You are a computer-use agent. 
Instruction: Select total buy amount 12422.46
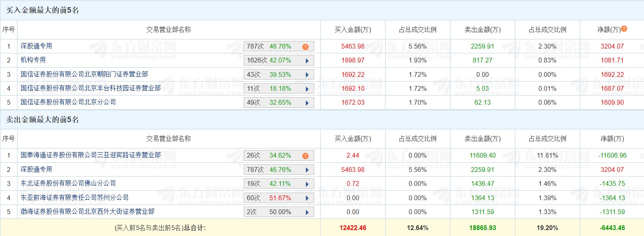click(x=353, y=228)
